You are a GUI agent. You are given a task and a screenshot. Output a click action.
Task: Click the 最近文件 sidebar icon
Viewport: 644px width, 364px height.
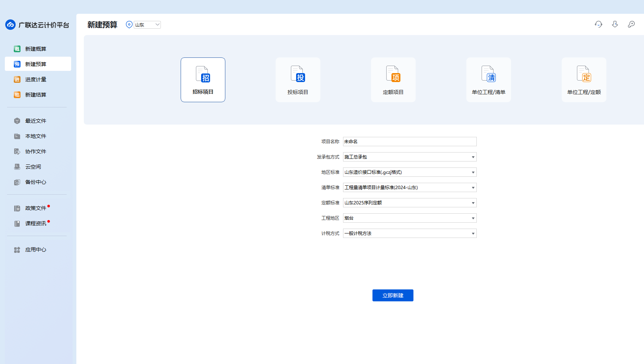point(17,121)
